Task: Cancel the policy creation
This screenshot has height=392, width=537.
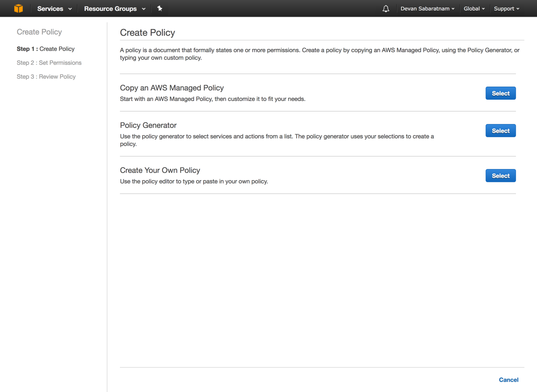Action: pos(508,380)
